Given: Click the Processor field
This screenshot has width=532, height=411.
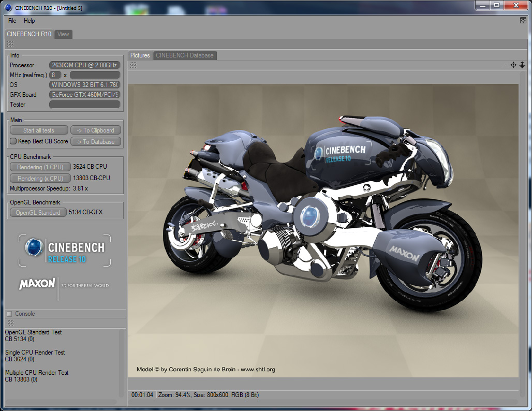Looking at the screenshot, I should (x=84, y=65).
